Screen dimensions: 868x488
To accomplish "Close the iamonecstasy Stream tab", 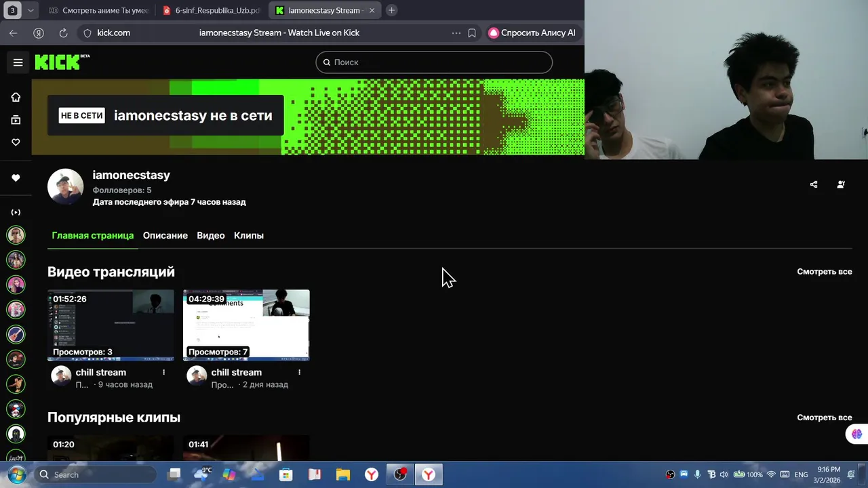I will click(x=372, y=10).
